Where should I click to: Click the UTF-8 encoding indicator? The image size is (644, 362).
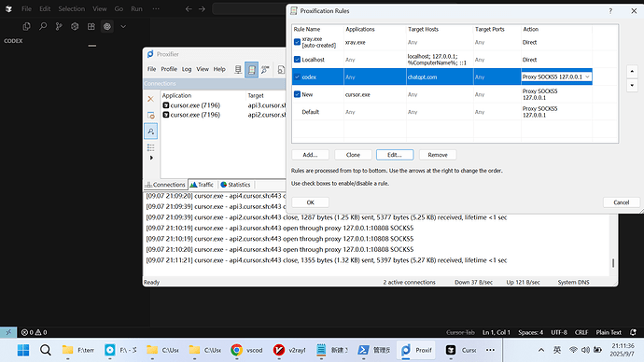(559, 332)
